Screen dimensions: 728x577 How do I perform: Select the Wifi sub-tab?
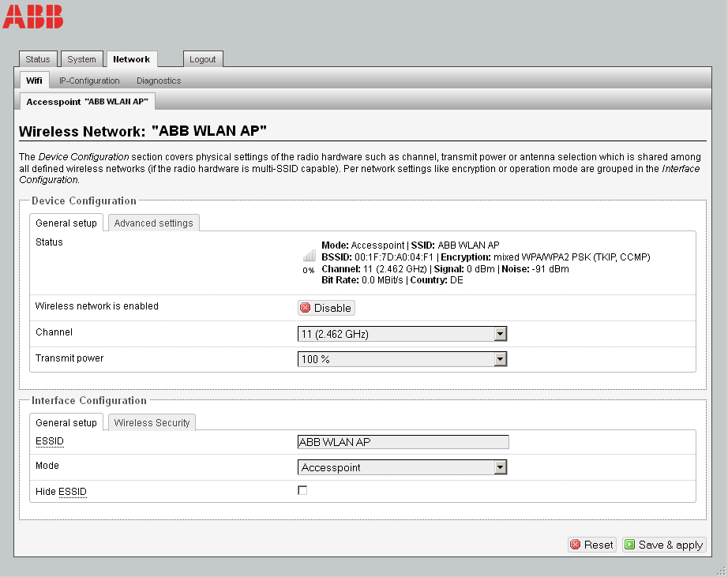35,81
